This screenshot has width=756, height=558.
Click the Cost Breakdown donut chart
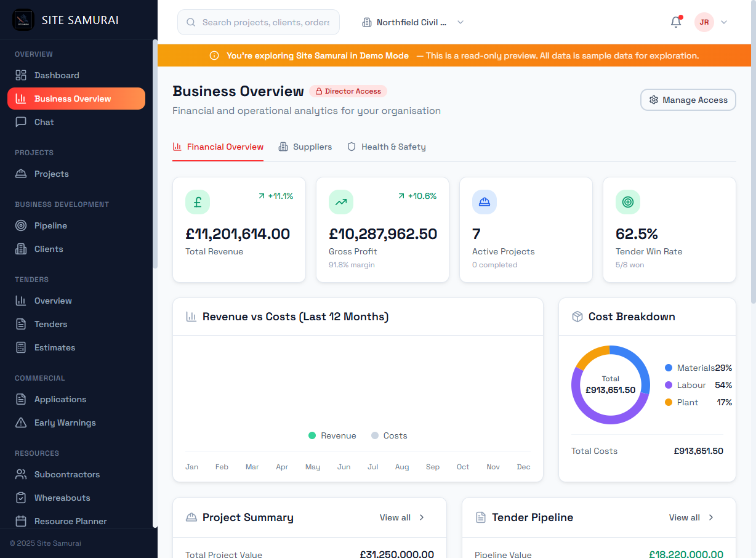611,384
